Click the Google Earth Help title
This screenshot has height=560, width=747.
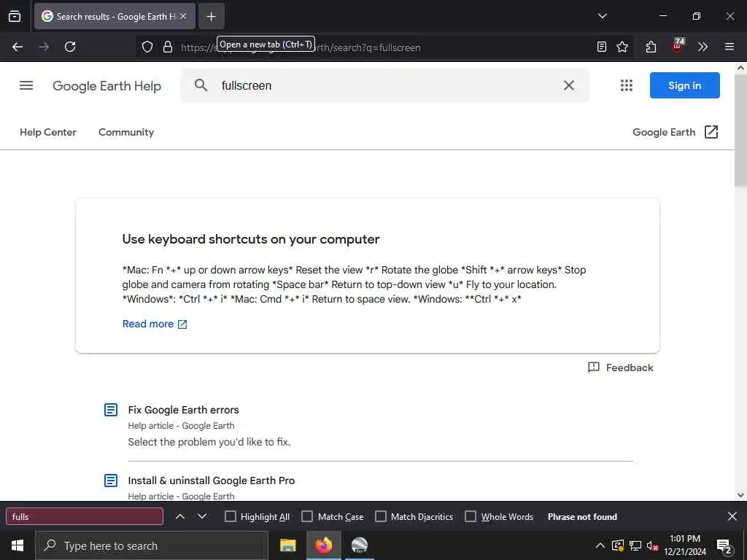[107, 86]
